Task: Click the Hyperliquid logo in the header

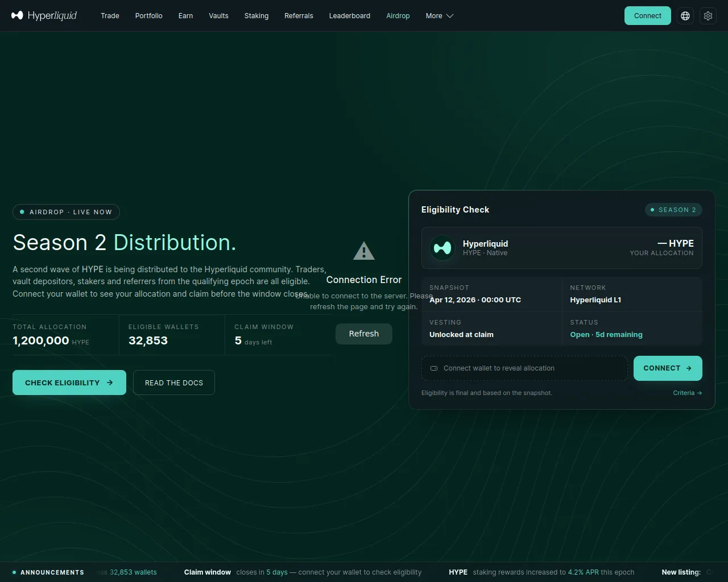Action: point(44,15)
